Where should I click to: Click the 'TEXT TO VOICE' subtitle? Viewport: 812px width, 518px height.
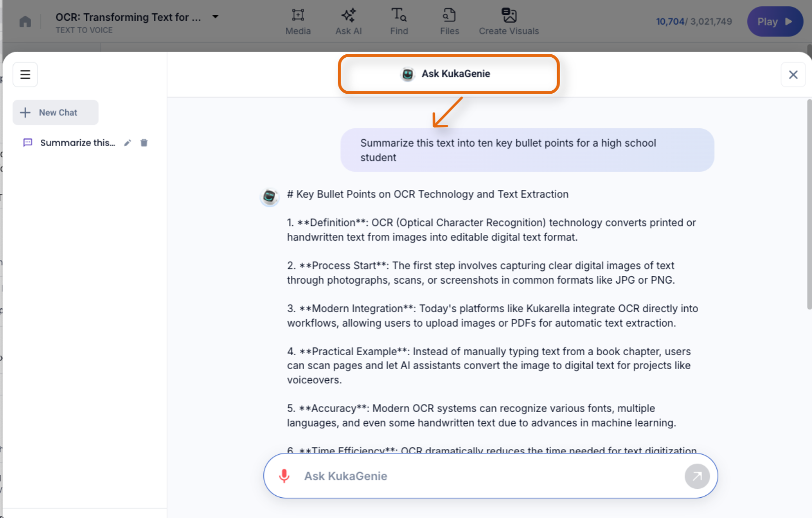[84, 30]
